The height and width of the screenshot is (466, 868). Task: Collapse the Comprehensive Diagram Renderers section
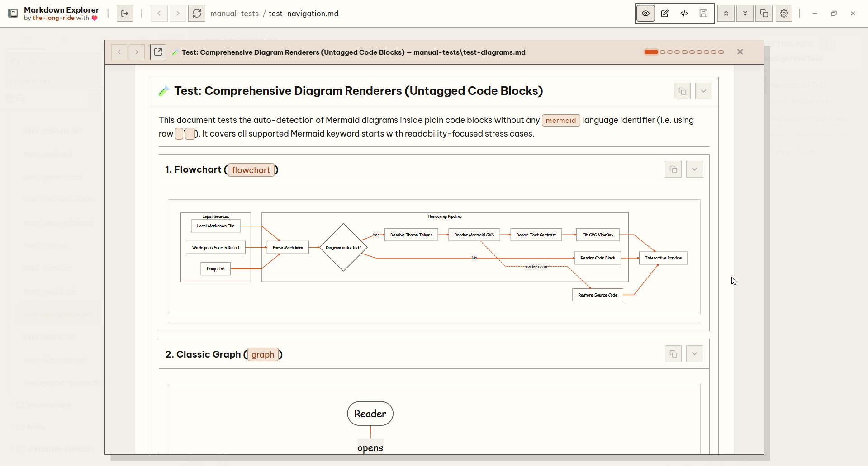[x=703, y=91]
